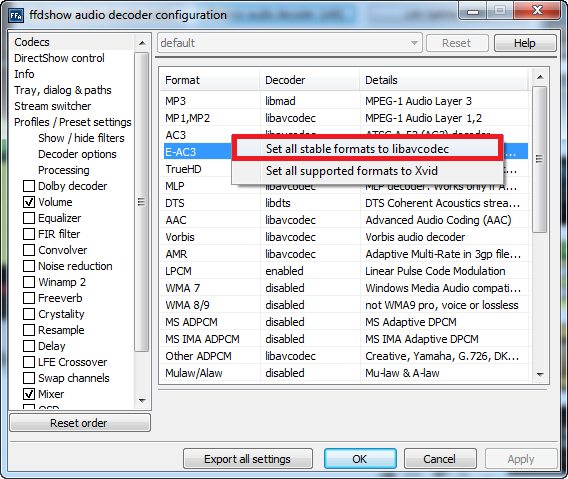The width and height of the screenshot is (568, 479).
Task: Uncheck the Volume filter checkbox
Action: (x=29, y=202)
